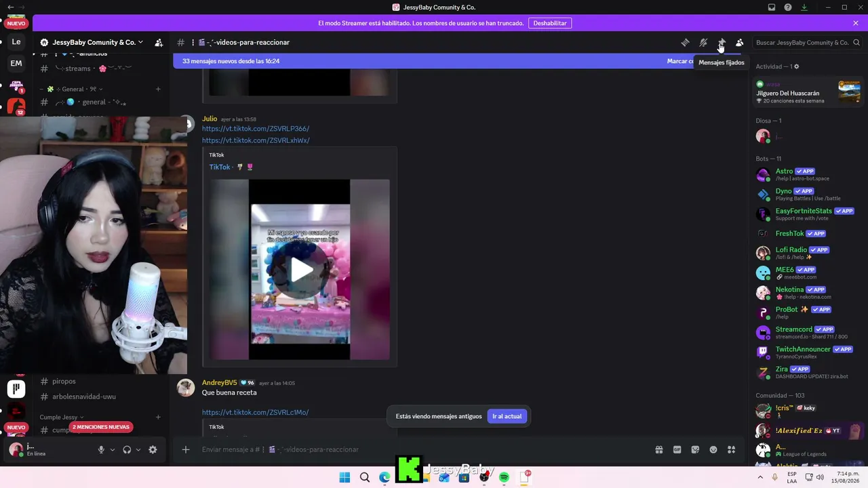Open the Le server in server list
868x488 pixels.
pos(16,42)
